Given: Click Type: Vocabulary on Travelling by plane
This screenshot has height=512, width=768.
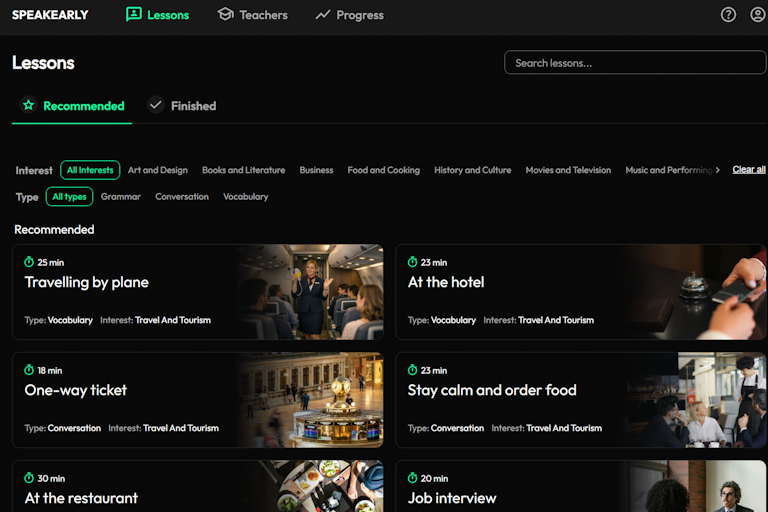Looking at the screenshot, I should point(58,320).
